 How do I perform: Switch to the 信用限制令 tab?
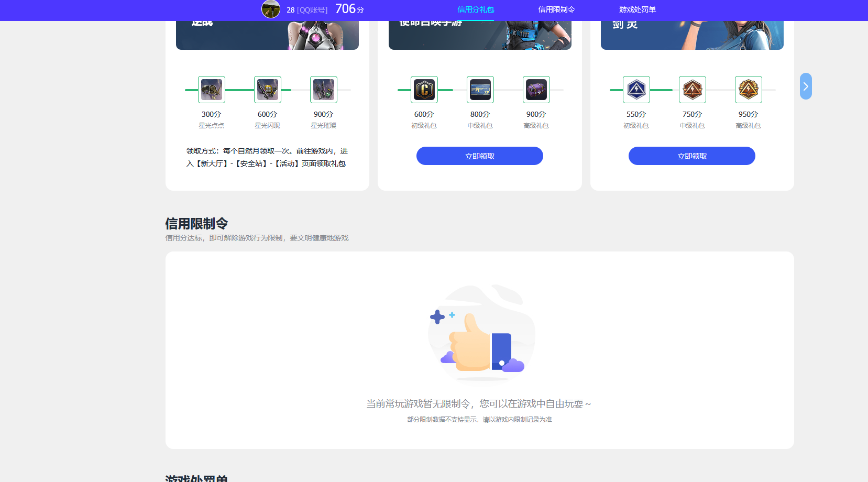point(557,9)
